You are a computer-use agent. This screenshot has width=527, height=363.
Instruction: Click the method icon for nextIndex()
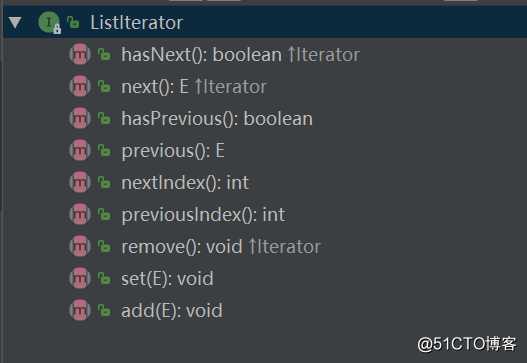(x=80, y=182)
